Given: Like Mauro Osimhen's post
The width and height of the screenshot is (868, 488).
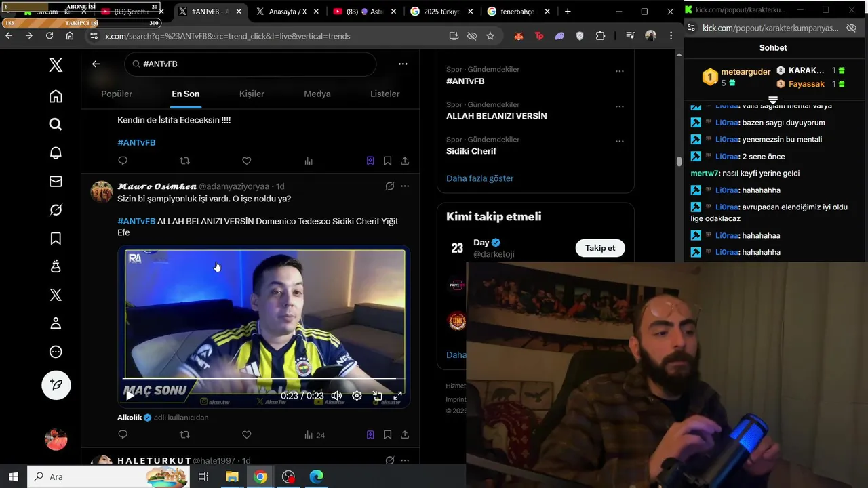Looking at the screenshot, I should pyautogui.click(x=247, y=434).
